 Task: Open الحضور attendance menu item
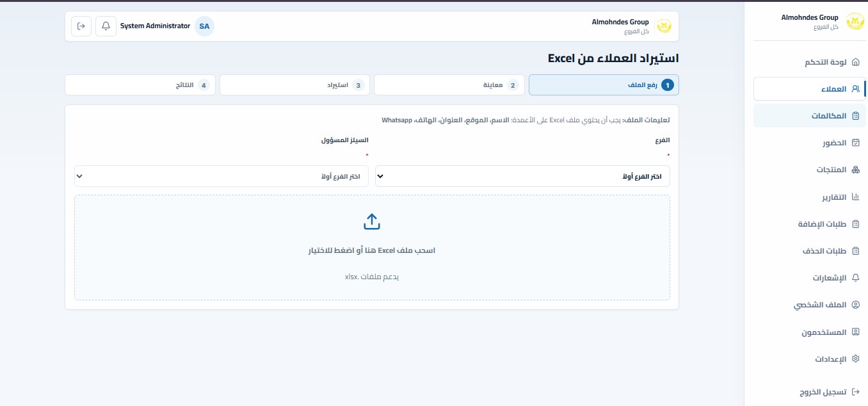[x=810, y=143]
